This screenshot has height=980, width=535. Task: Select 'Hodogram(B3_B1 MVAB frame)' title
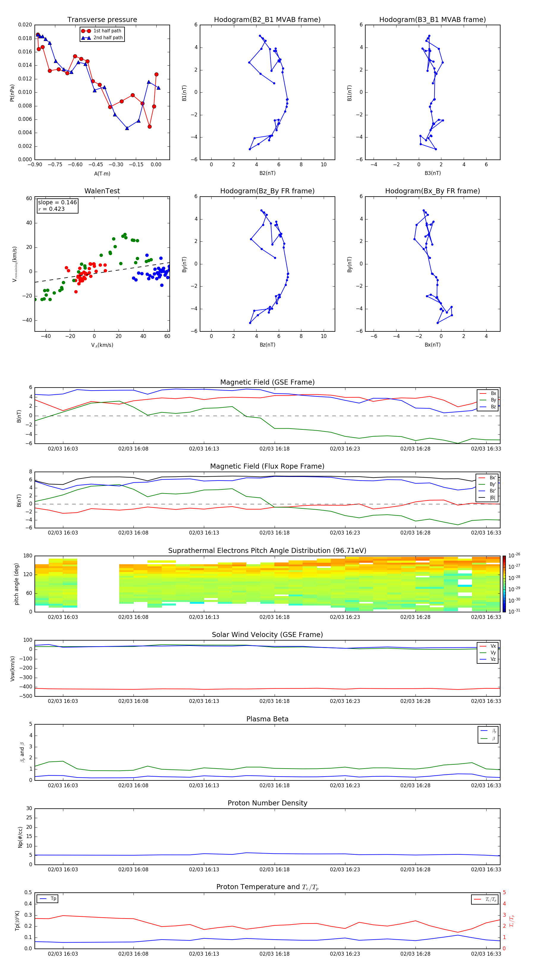(x=432, y=19)
